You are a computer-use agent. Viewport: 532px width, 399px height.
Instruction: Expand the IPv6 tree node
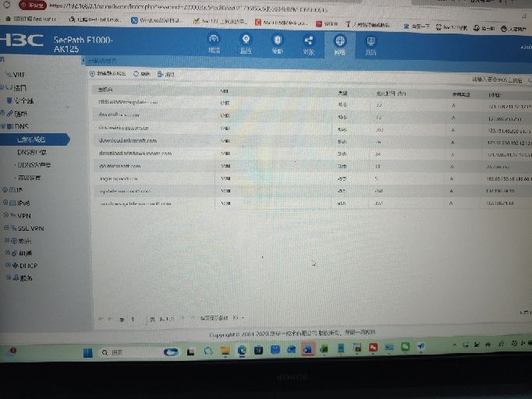click(x=5, y=202)
